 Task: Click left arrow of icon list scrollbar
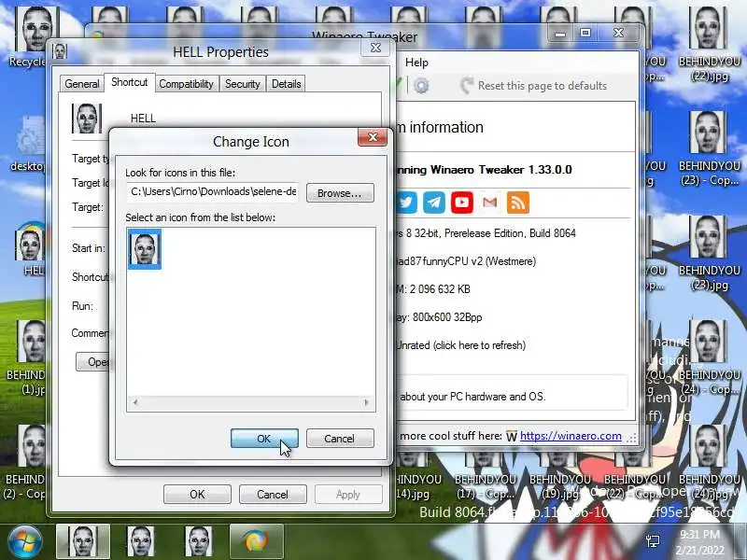135,402
